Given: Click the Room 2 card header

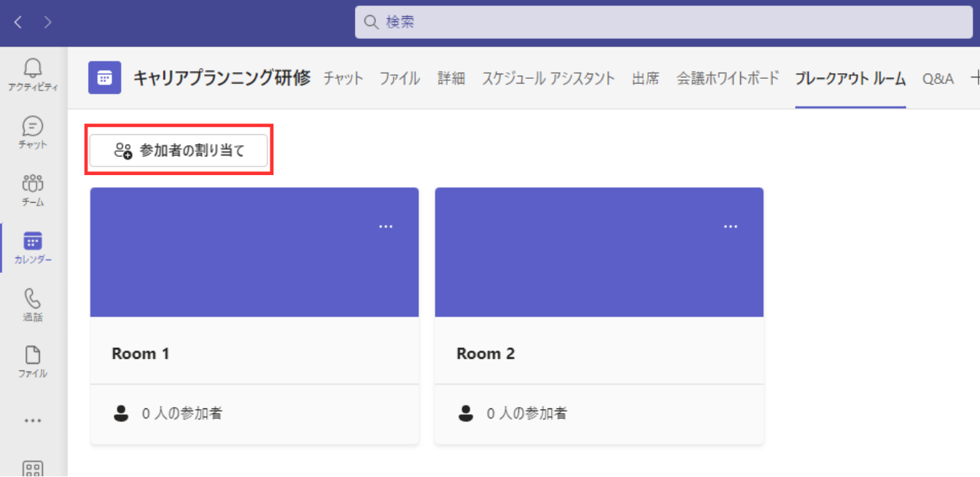Looking at the screenshot, I should pyautogui.click(x=599, y=252).
